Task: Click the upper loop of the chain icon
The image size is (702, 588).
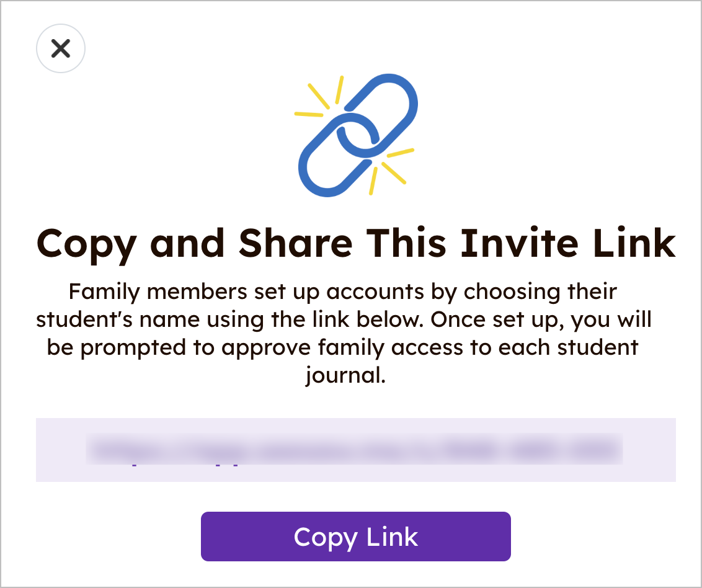Action: tap(388, 105)
